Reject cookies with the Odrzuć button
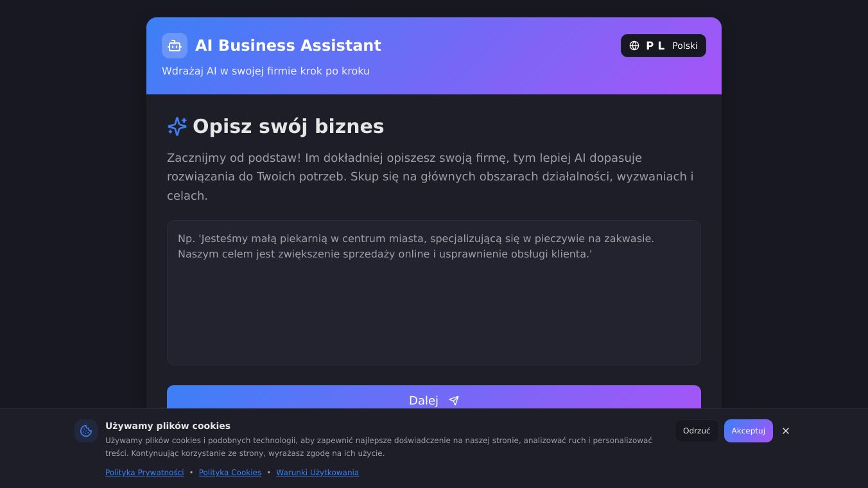868x488 pixels. pyautogui.click(x=697, y=431)
